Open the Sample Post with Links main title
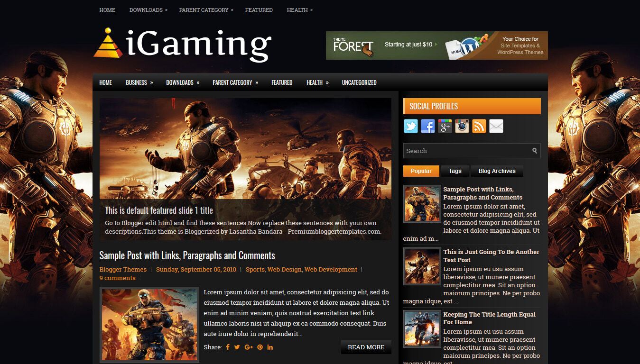Viewport: 640px width, 364px height. tap(187, 255)
